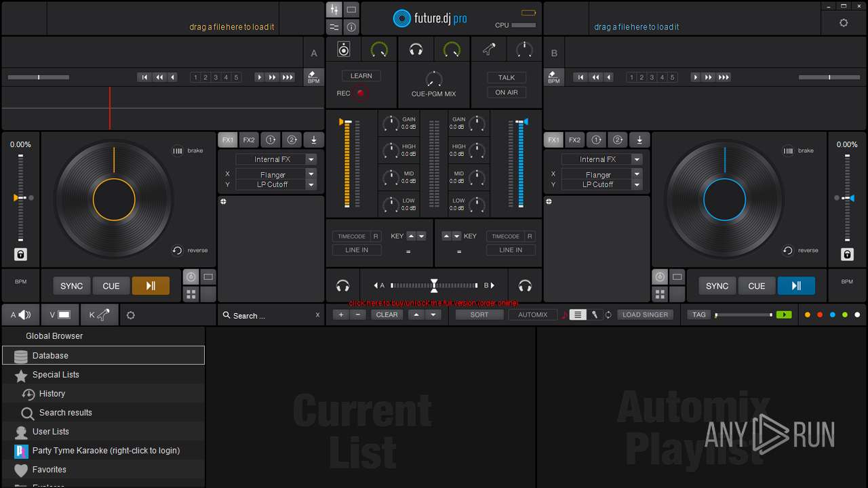Select the orange color dot
The image size is (868, 488).
(x=807, y=315)
